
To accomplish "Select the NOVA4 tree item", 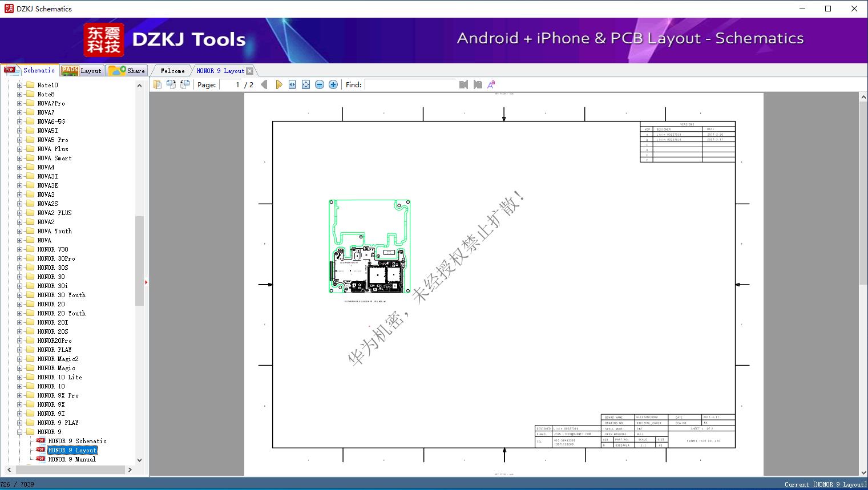I will pyautogui.click(x=46, y=167).
